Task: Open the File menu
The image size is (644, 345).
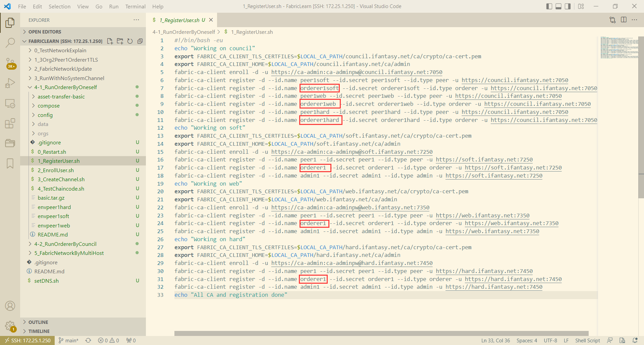Action: [22, 6]
